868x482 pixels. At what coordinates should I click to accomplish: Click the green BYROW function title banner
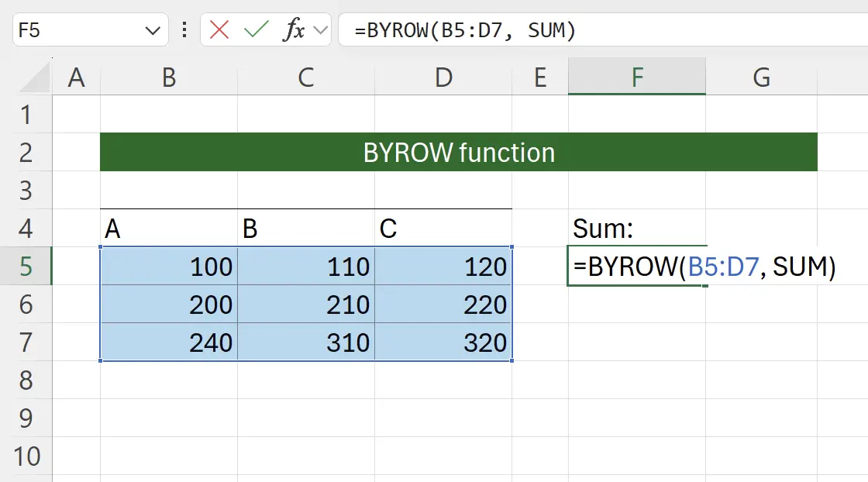pyautogui.click(x=459, y=153)
